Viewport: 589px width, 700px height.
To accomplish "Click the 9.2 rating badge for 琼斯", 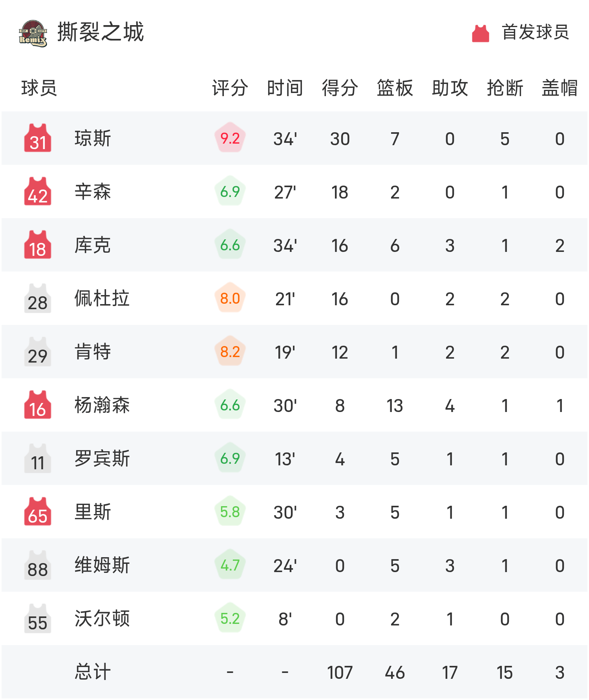I will pos(230,138).
